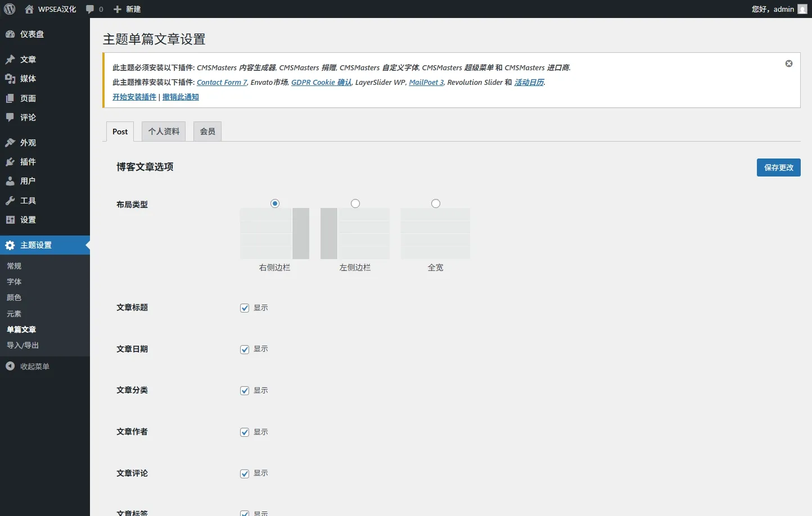
Task: Expand the 外观 appearance menu
Action: (28, 143)
